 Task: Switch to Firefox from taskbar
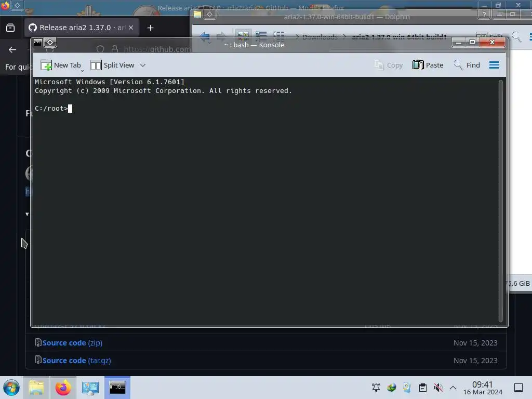point(63,388)
